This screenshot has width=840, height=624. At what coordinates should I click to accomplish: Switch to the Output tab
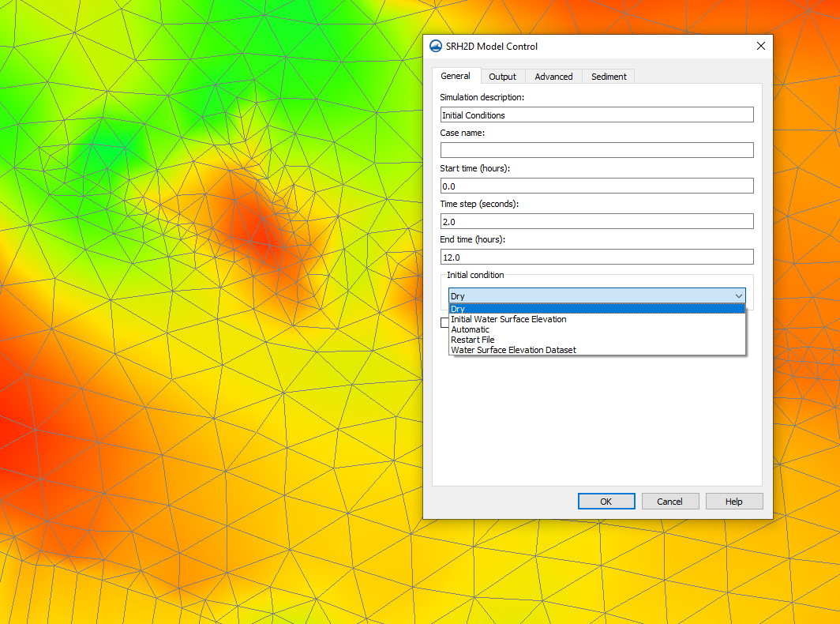click(502, 77)
